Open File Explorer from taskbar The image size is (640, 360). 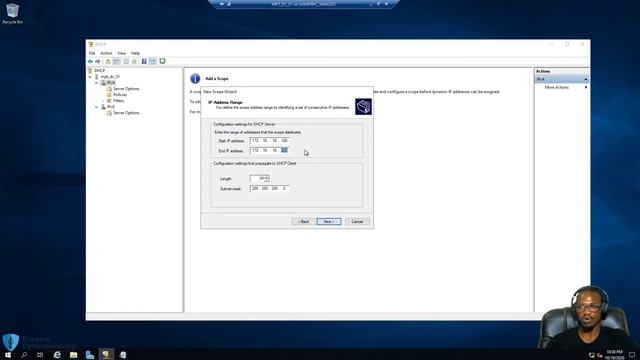coord(73,355)
